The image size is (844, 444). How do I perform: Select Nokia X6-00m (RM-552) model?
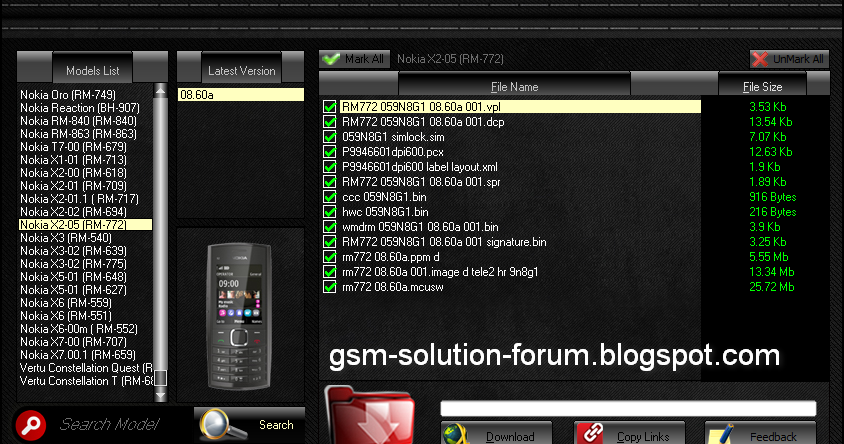coord(79,329)
